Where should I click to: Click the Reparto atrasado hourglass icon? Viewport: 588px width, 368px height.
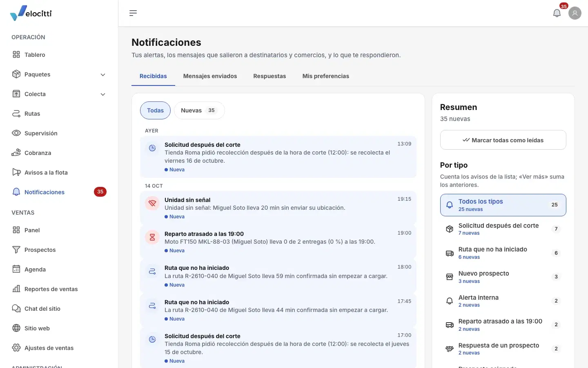pos(152,237)
